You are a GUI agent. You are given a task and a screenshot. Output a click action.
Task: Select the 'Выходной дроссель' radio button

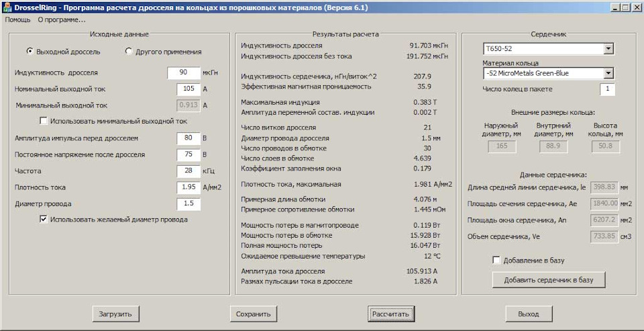click(30, 51)
